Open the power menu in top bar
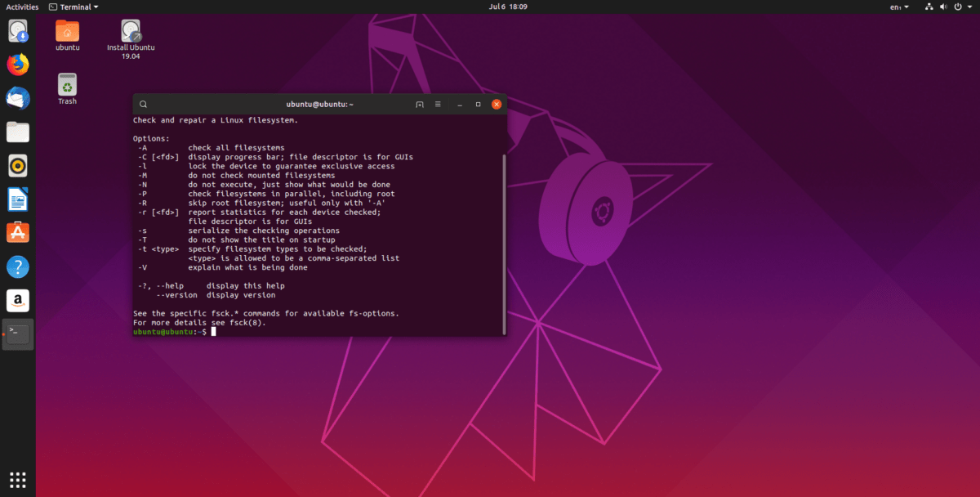The height and width of the screenshot is (497, 980). tap(963, 7)
